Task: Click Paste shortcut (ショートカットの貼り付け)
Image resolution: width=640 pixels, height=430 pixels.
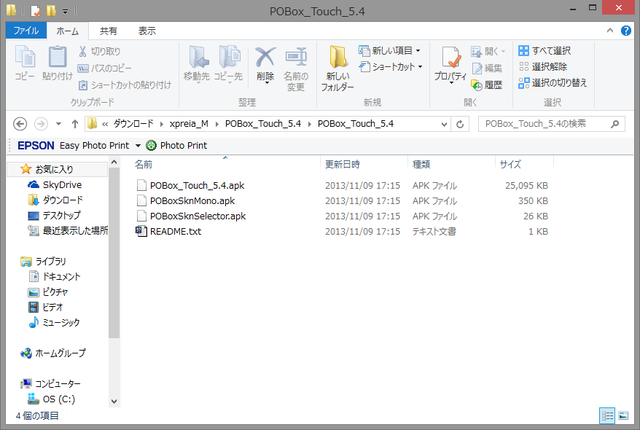Action: [124, 85]
